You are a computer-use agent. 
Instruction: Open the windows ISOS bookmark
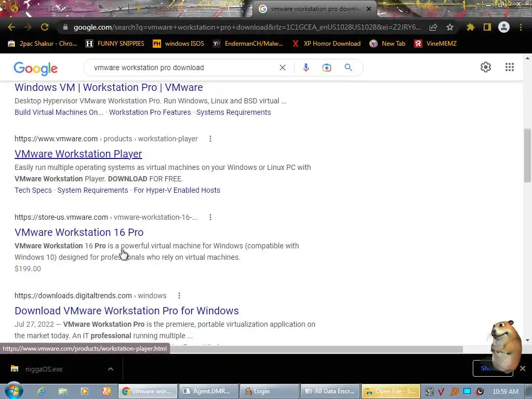pyautogui.click(x=179, y=44)
